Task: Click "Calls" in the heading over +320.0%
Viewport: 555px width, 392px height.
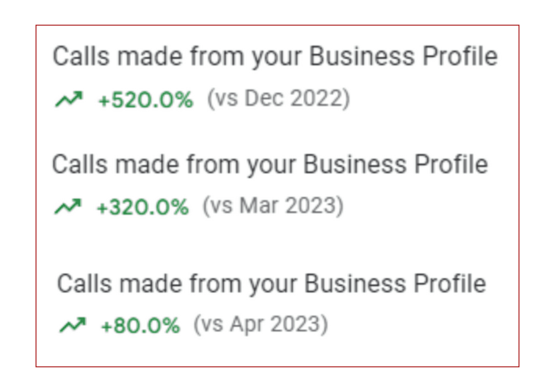Action: [80, 165]
